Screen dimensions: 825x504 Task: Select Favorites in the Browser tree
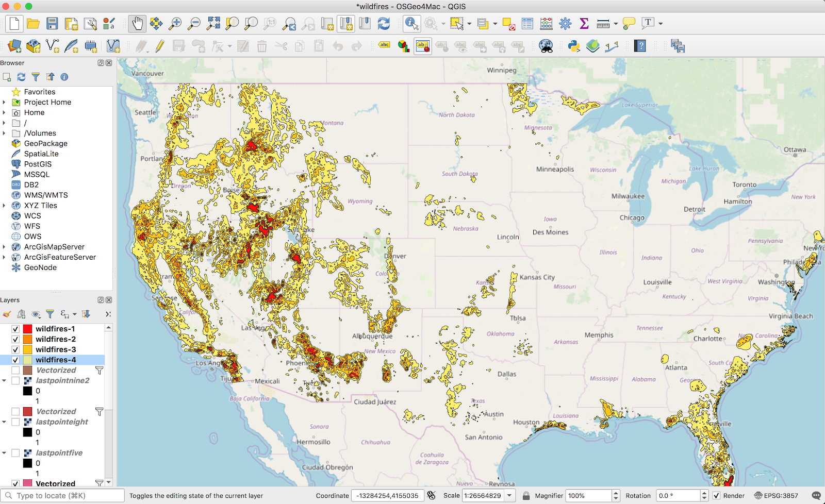tap(40, 92)
